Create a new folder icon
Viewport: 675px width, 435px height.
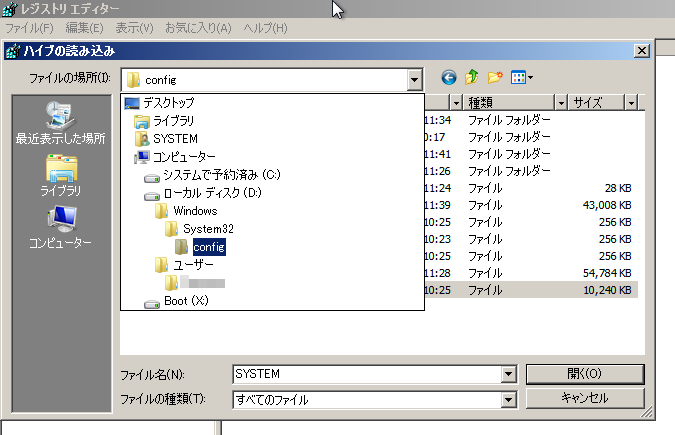click(494, 78)
